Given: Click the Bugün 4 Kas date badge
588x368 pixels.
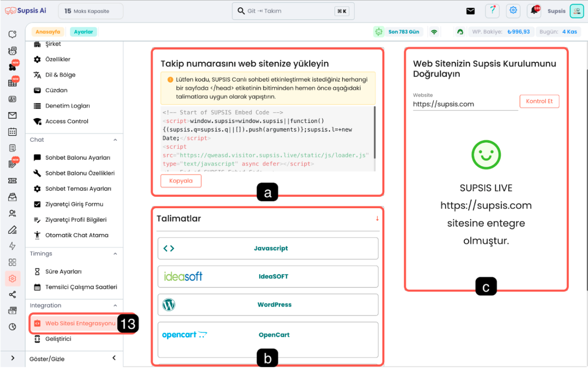Looking at the screenshot, I should [558, 32].
